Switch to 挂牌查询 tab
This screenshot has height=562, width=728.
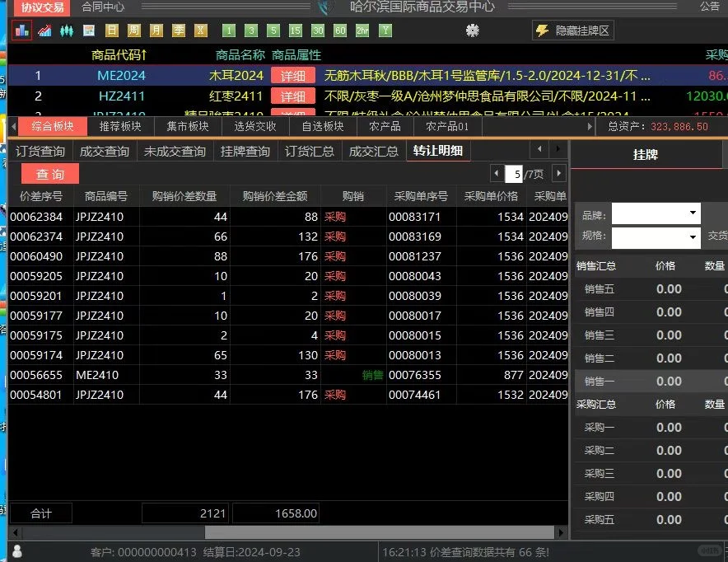pos(245,152)
